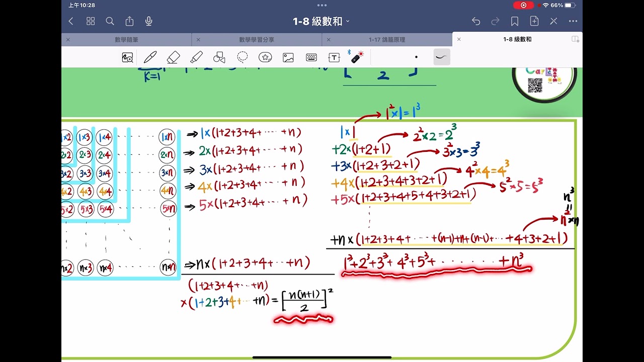Close the 數學隨筆 tab
The height and width of the screenshot is (362, 644).
(68, 39)
